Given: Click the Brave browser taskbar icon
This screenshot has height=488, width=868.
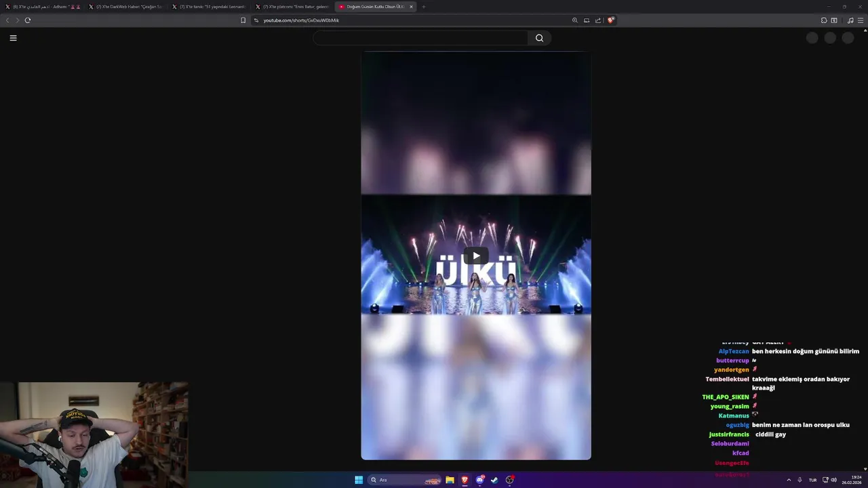Looking at the screenshot, I should pos(465,480).
